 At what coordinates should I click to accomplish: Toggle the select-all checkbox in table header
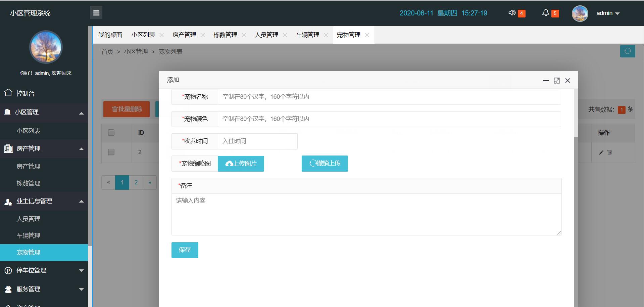click(111, 133)
